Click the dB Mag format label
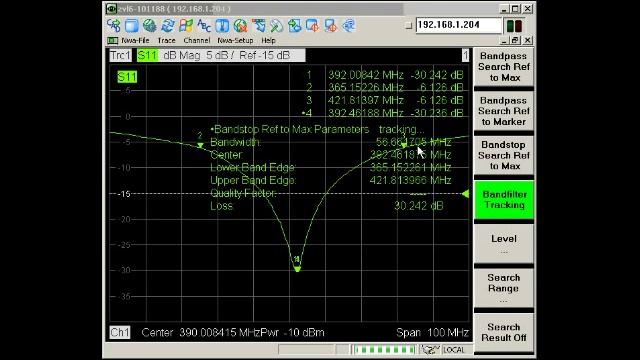Screen dimensions: 640x360 tap(181, 55)
